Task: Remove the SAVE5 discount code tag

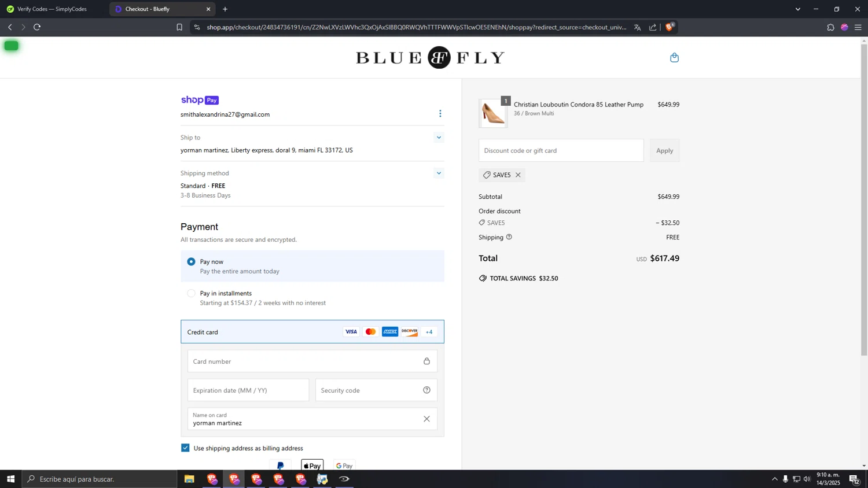Action: click(518, 175)
